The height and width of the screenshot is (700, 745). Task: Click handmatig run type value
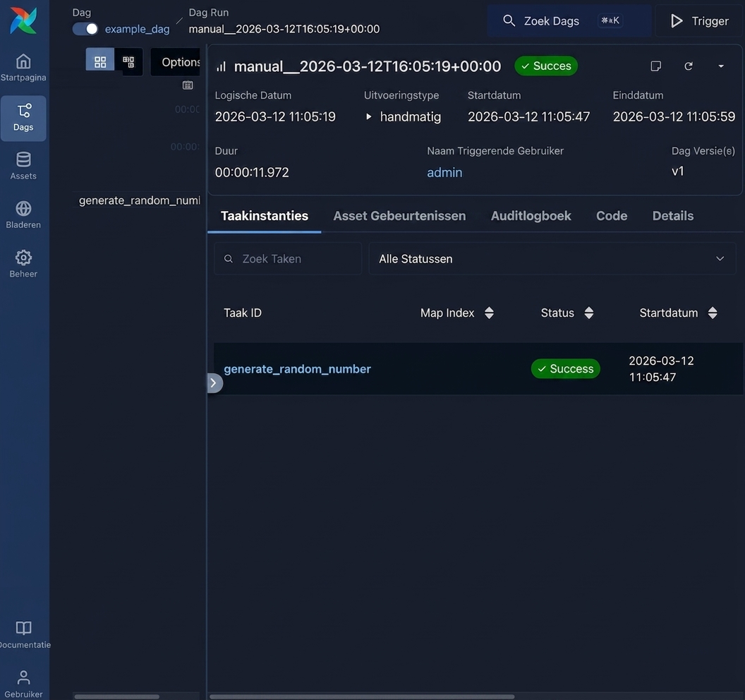tap(410, 117)
